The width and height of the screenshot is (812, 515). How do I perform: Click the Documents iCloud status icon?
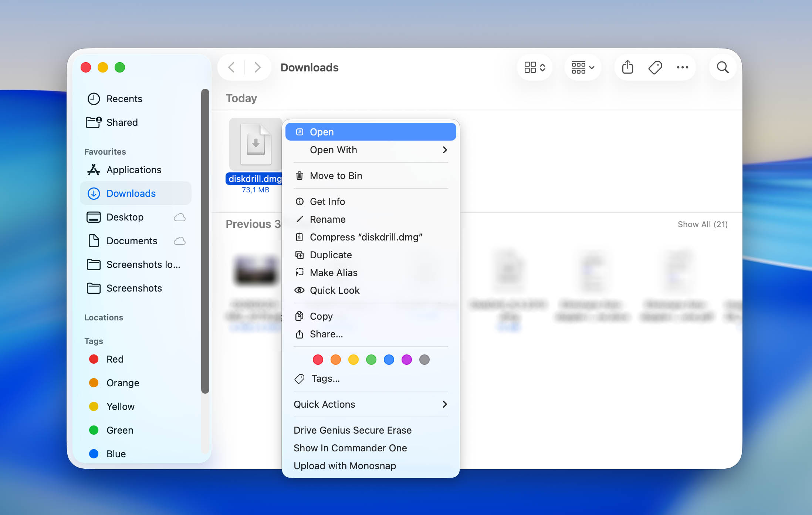180,241
